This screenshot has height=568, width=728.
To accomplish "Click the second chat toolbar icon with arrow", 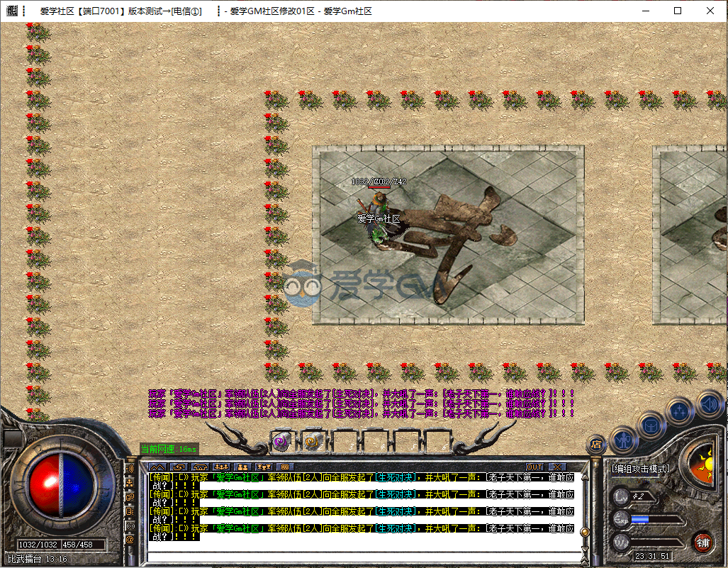I will [x=179, y=467].
